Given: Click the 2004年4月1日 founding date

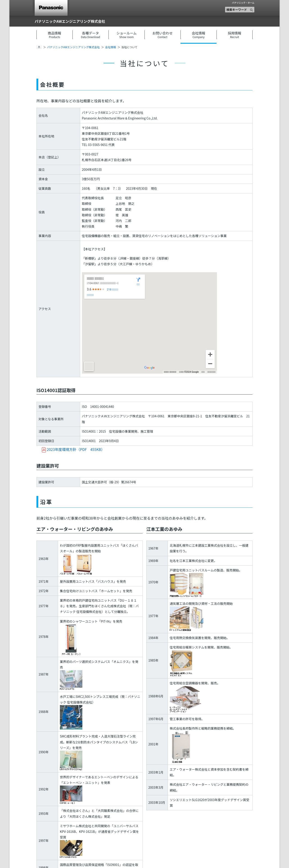Looking at the screenshot, I should (x=92, y=169).
